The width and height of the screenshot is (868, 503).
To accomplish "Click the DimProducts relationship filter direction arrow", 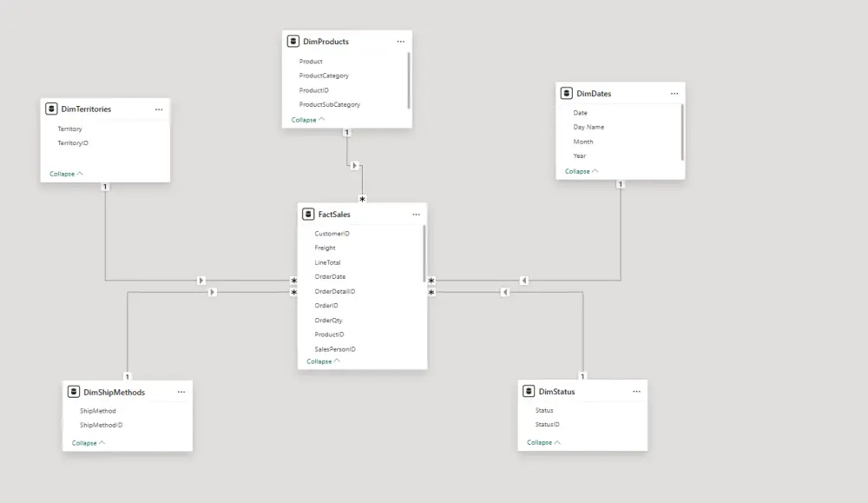I will click(x=354, y=165).
